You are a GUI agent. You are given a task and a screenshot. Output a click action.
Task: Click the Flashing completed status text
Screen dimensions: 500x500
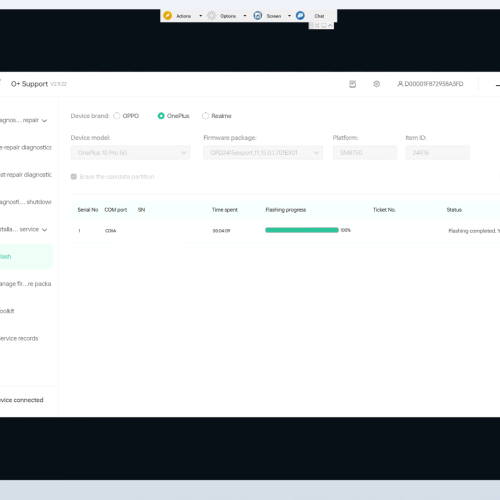[x=473, y=231]
